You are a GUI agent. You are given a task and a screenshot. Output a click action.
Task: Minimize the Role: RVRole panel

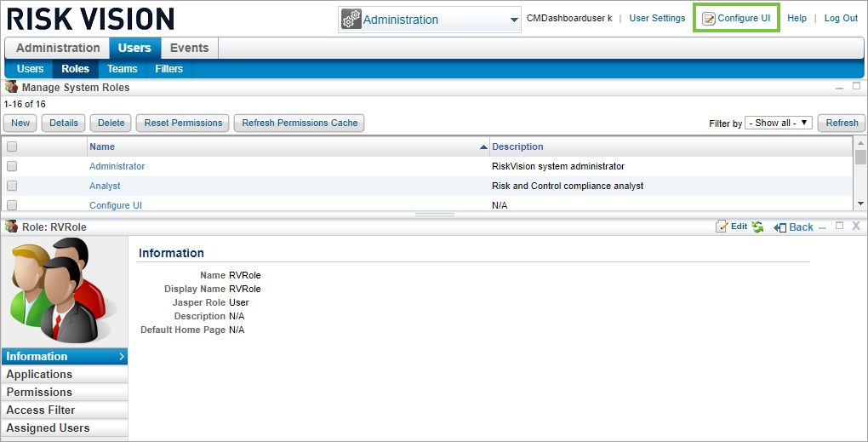coord(823,227)
